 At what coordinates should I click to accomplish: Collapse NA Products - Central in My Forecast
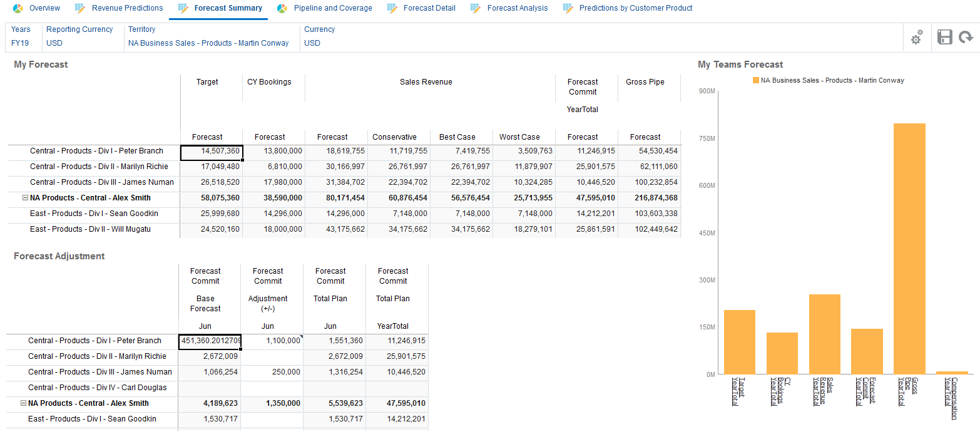click(x=25, y=198)
